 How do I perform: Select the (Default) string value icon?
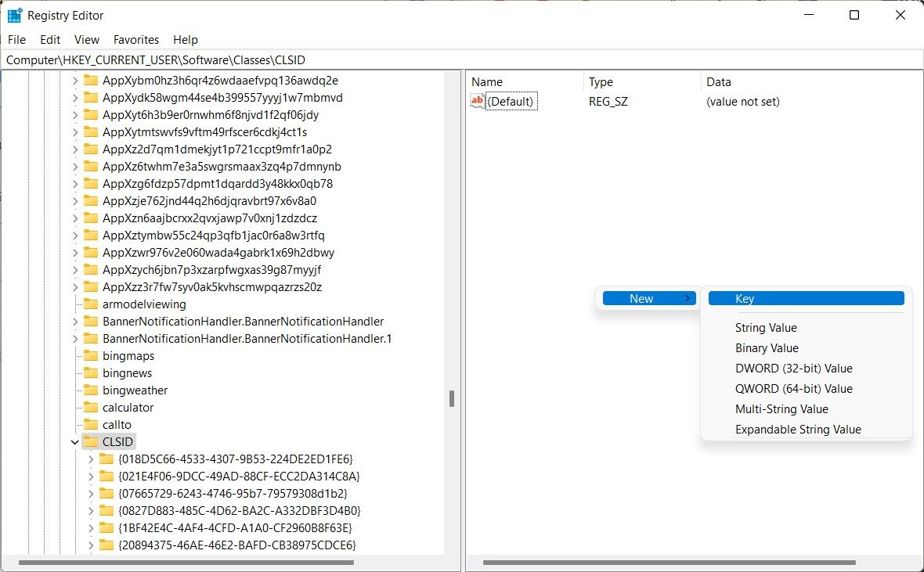tap(477, 101)
